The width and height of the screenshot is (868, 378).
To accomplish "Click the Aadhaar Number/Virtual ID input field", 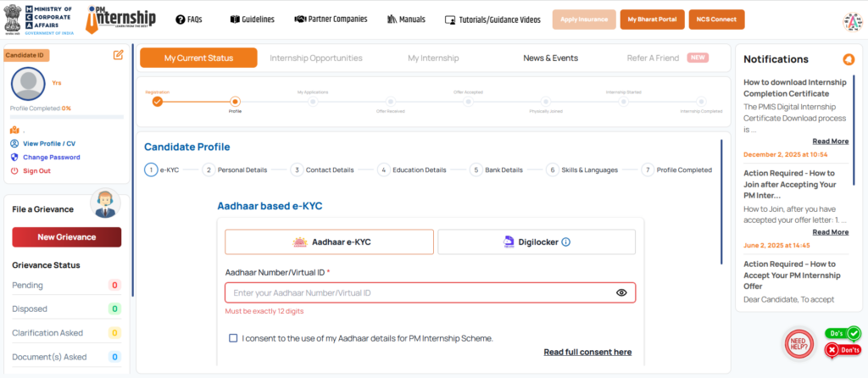I will 420,292.
